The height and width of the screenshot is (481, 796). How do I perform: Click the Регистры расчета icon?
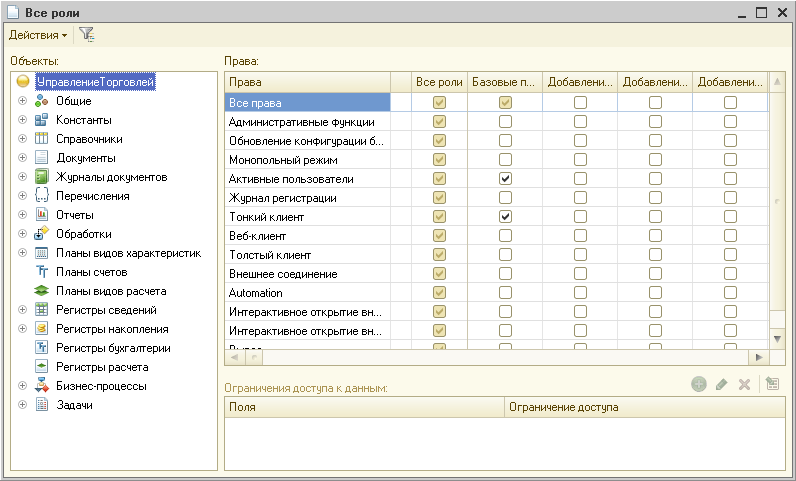(42, 367)
